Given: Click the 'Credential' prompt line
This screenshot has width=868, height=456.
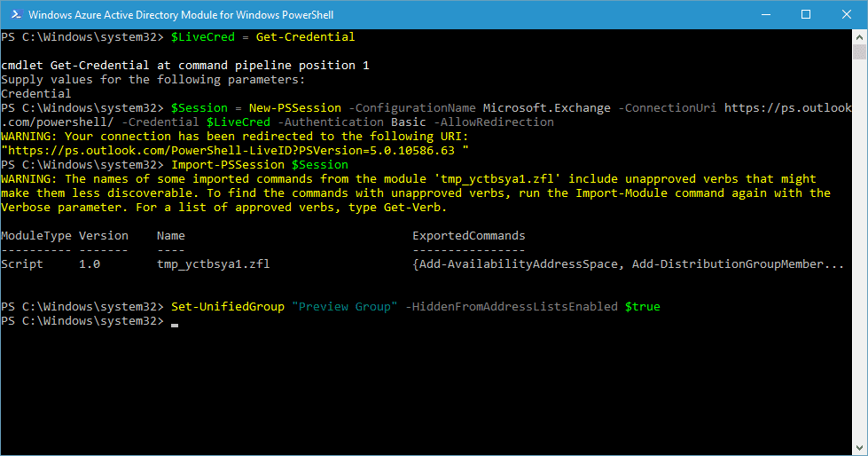Looking at the screenshot, I should click(36, 94).
